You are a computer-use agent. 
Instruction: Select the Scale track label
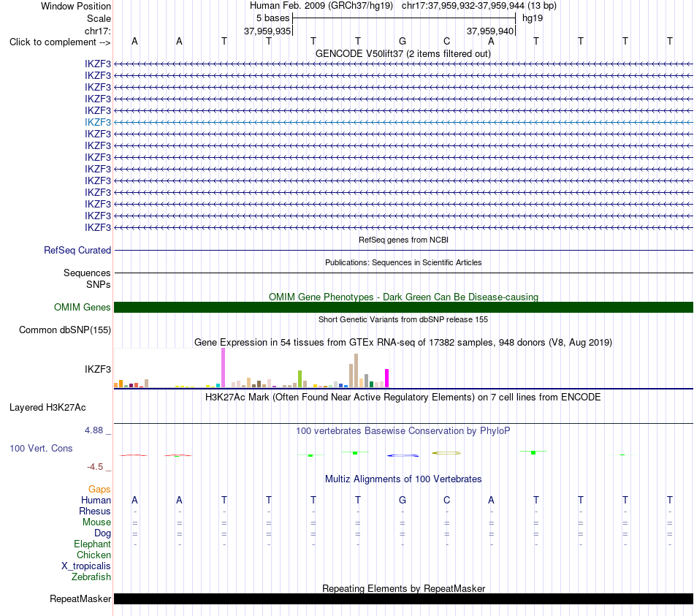point(99,18)
